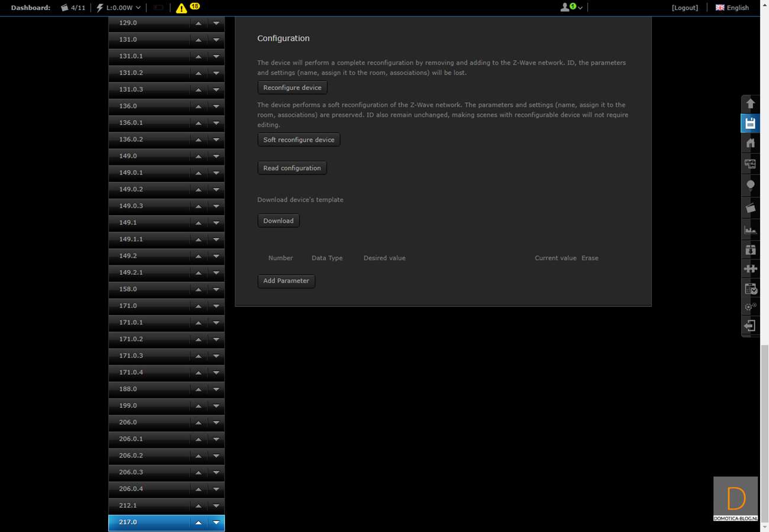Click the up arrow on row 136.0

coord(198,106)
